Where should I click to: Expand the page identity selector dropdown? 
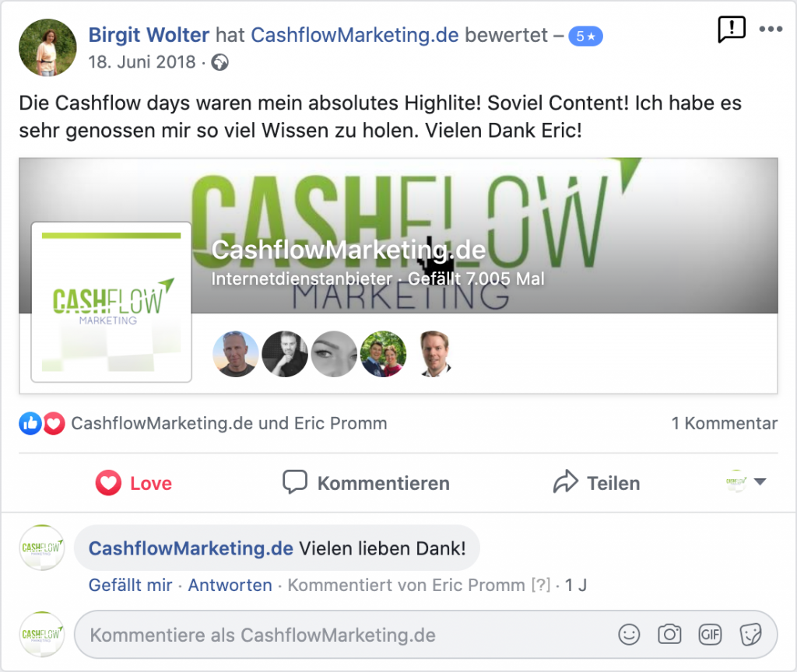pos(746,481)
